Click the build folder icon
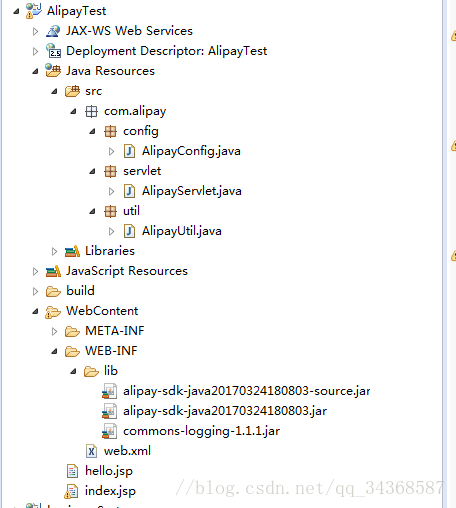The height and width of the screenshot is (508, 456). [53, 291]
